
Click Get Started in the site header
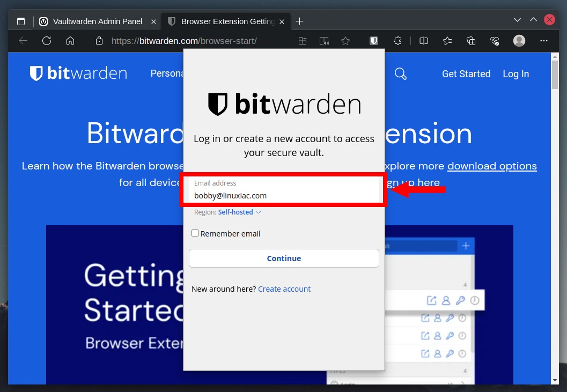coord(466,74)
